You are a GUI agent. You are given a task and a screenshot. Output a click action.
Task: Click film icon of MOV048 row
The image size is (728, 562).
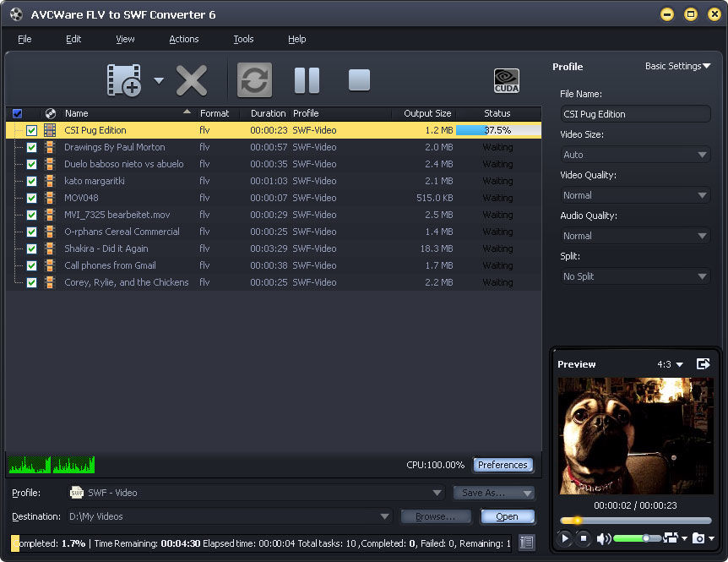[x=50, y=198]
